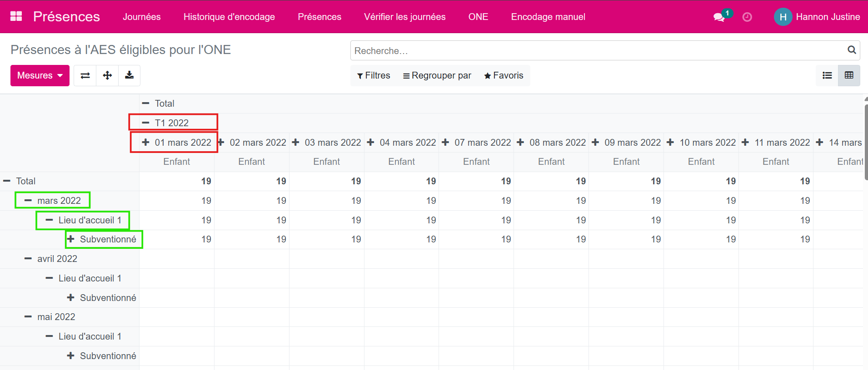
Task: Open the Filtres dropdown
Action: (x=374, y=75)
